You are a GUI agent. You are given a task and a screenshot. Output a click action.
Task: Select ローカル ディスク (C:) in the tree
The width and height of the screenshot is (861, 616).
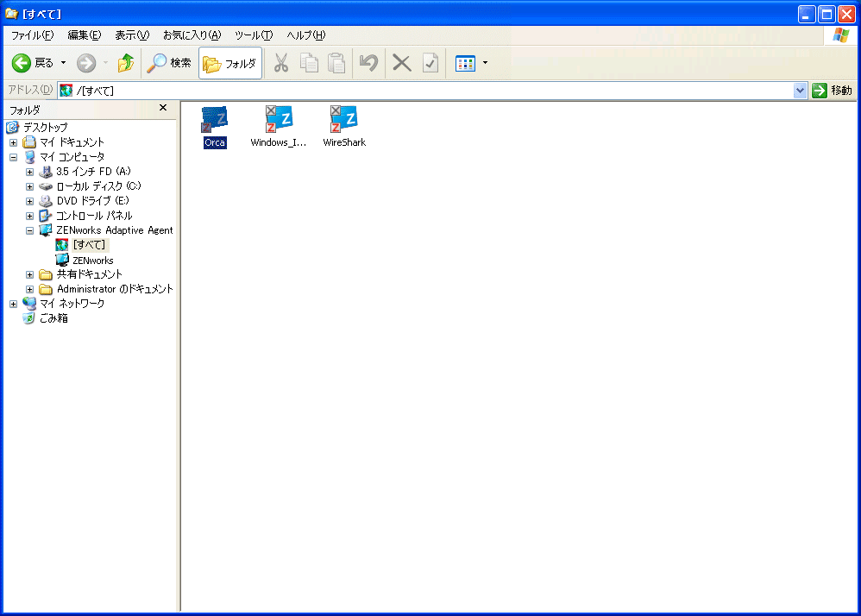point(98,186)
